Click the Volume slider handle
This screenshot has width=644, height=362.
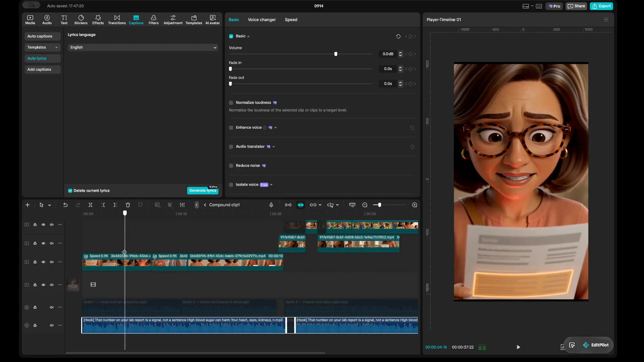click(336, 54)
